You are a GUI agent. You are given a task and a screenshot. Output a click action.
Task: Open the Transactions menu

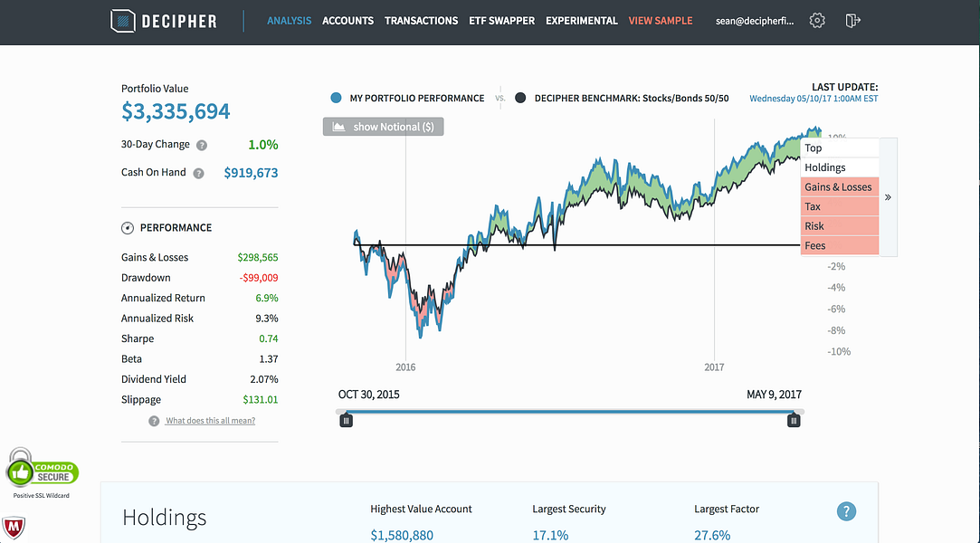tap(422, 21)
